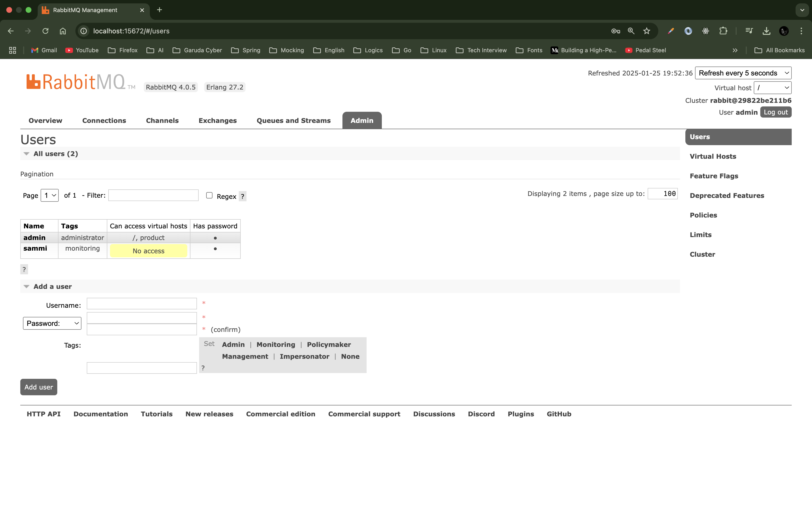Switch to the Channels tab

[162, 120]
